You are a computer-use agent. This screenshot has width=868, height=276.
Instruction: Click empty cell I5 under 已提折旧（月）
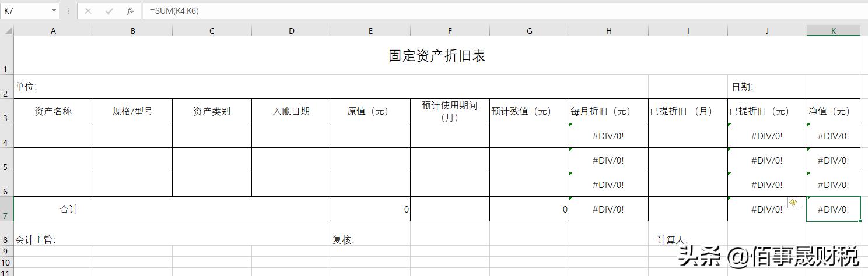point(688,160)
